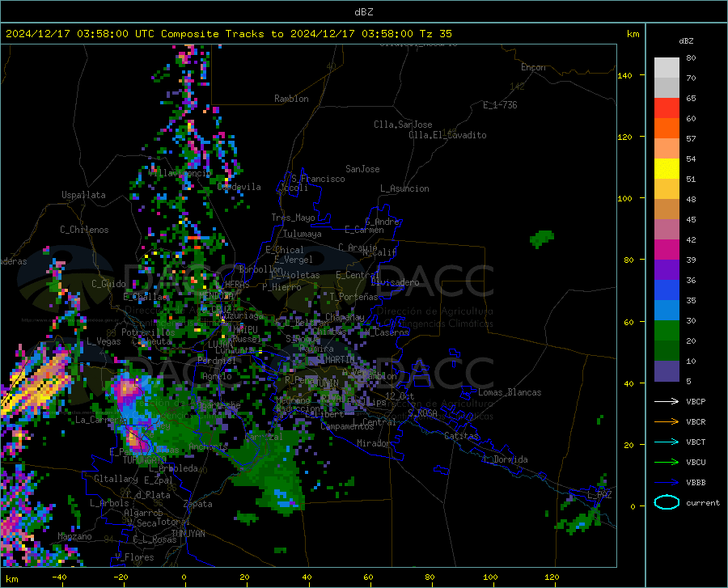Image resolution: width=728 pixels, height=588 pixels.
Task: Click the Tulumaya place label
Action: pyautogui.click(x=303, y=234)
